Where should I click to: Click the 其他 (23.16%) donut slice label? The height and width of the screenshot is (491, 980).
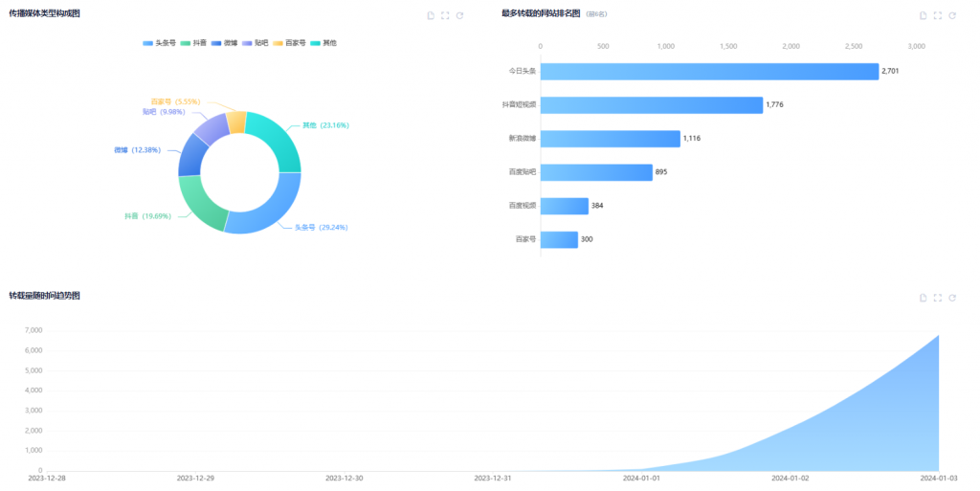324,124
